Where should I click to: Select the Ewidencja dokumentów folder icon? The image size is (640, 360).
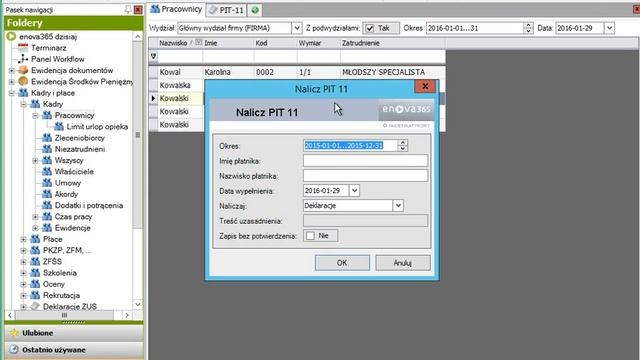[x=23, y=70]
